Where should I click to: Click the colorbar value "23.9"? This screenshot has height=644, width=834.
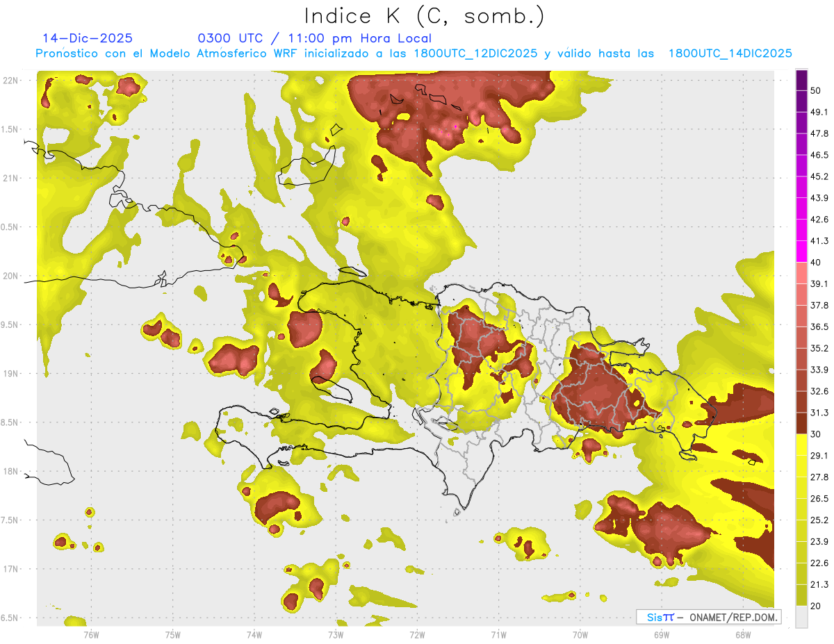pos(819,542)
